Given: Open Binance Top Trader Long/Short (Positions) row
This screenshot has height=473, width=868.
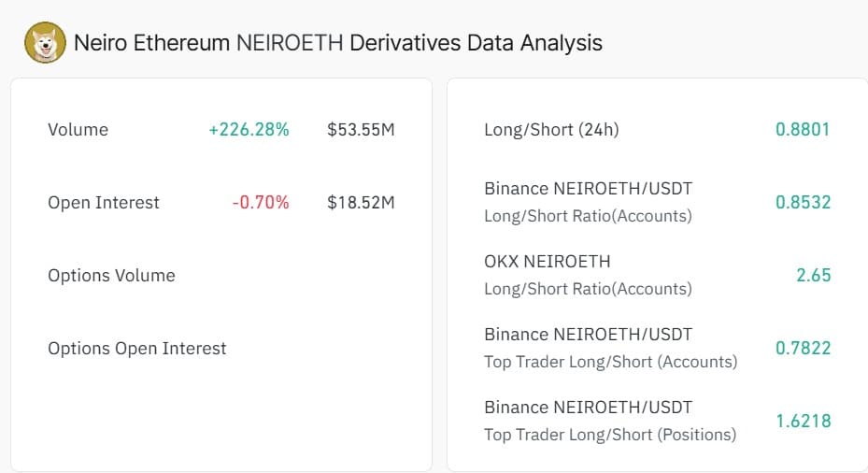Looking at the screenshot, I should 609,421.
